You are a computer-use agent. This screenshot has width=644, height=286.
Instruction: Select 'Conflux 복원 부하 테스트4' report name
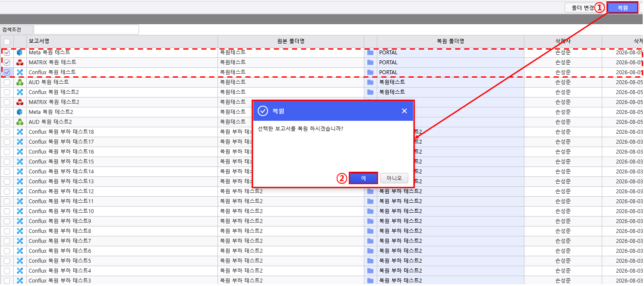click(x=122, y=270)
